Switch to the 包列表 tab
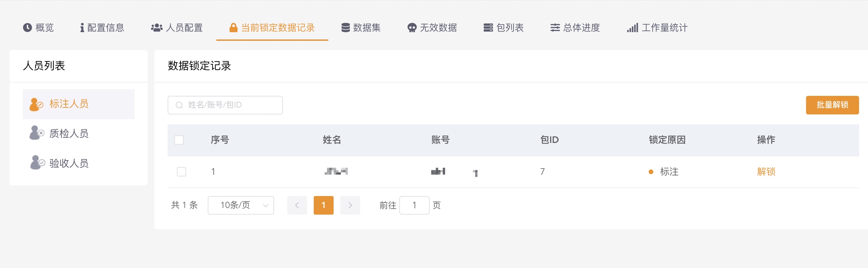This screenshot has width=868, height=268. 504,28
